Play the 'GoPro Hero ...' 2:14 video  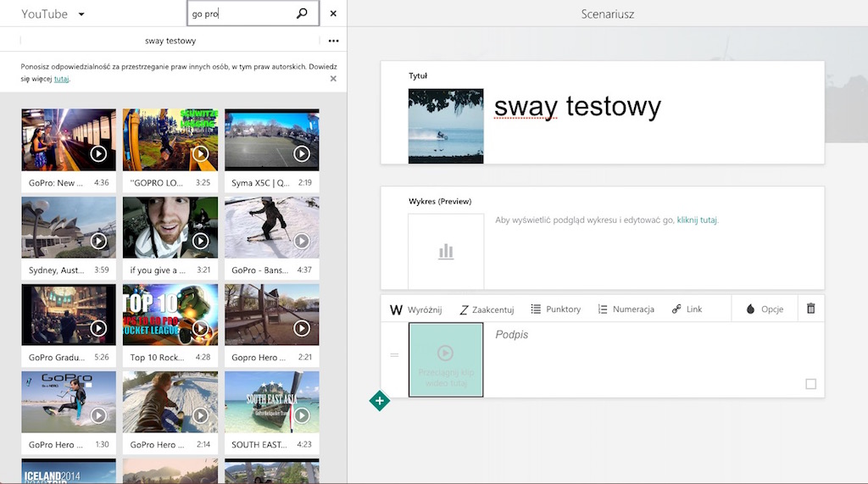point(200,415)
